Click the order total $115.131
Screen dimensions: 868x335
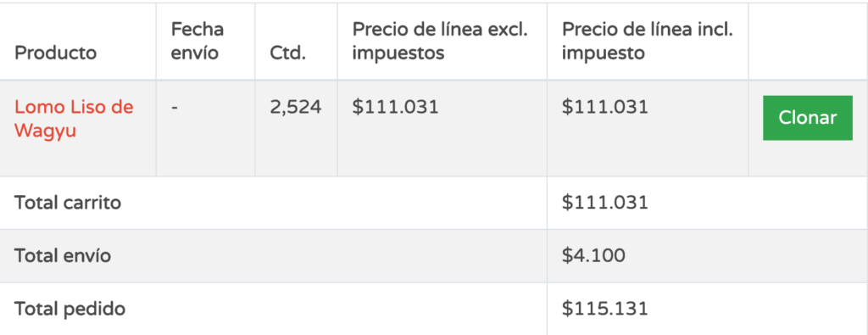(x=604, y=309)
